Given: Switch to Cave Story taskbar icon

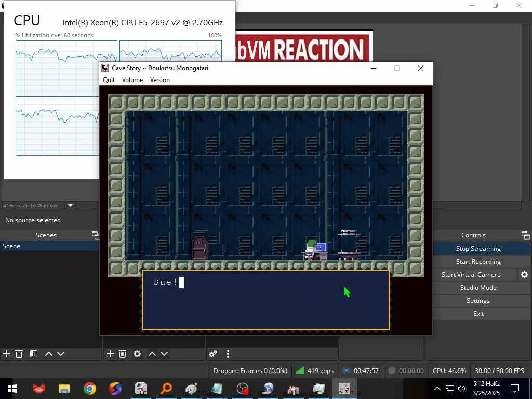Looking at the screenshot, I should 344,389.
